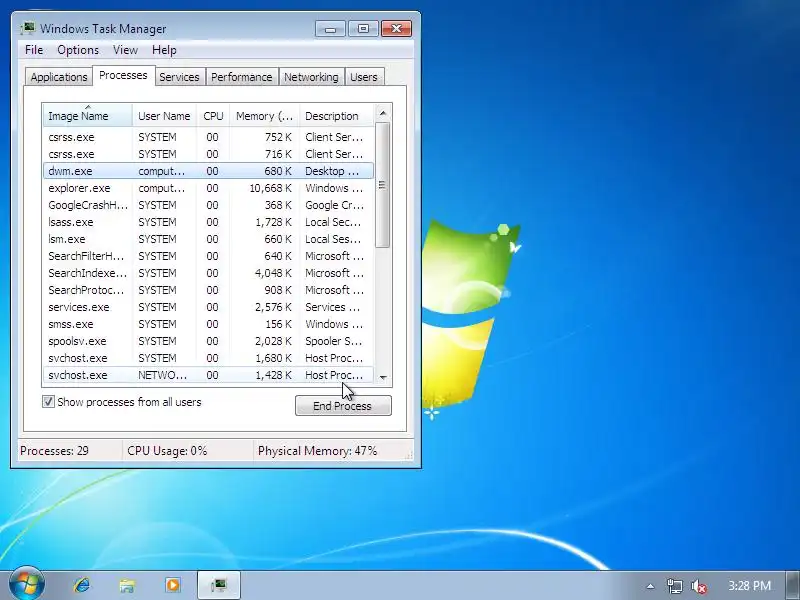
Task: Launch Windows Media Player from taskbar
Action: click(x=172, y=585)
